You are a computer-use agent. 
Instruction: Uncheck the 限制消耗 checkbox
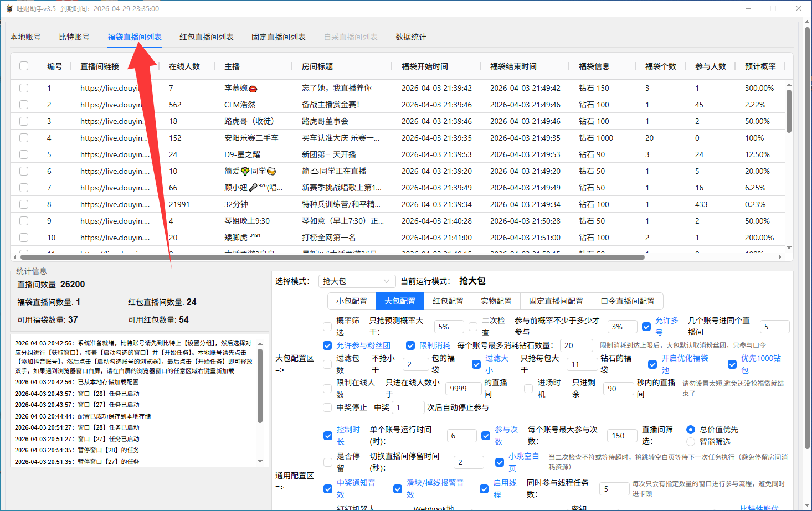click(410, 345)
